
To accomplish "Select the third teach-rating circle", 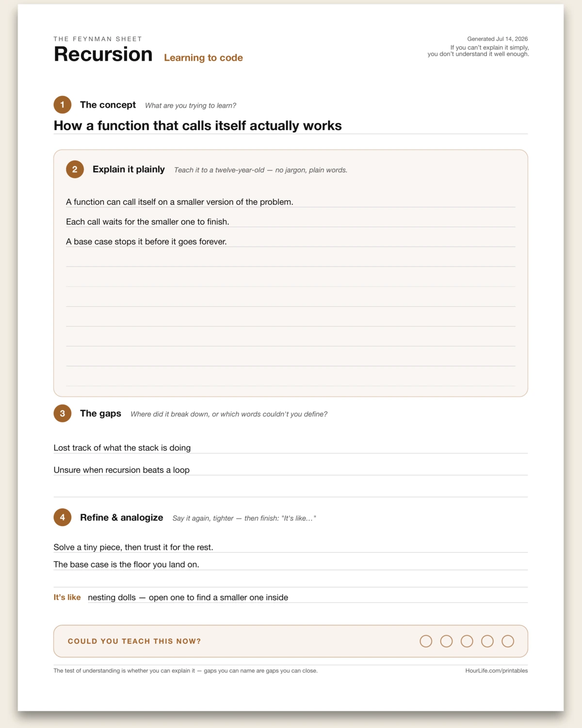I will (467, 641).
